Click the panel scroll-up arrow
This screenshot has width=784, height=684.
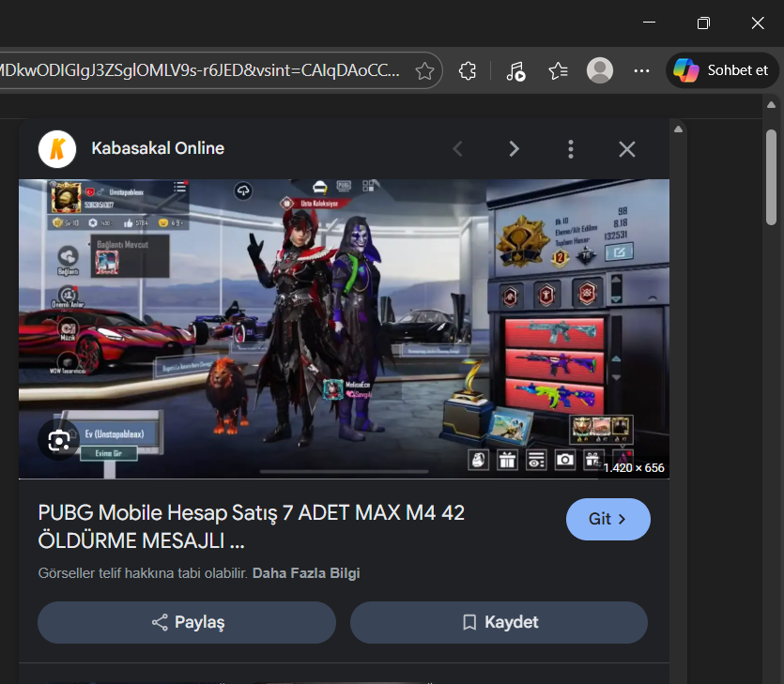pyautogui.click(x=678, y=129)
